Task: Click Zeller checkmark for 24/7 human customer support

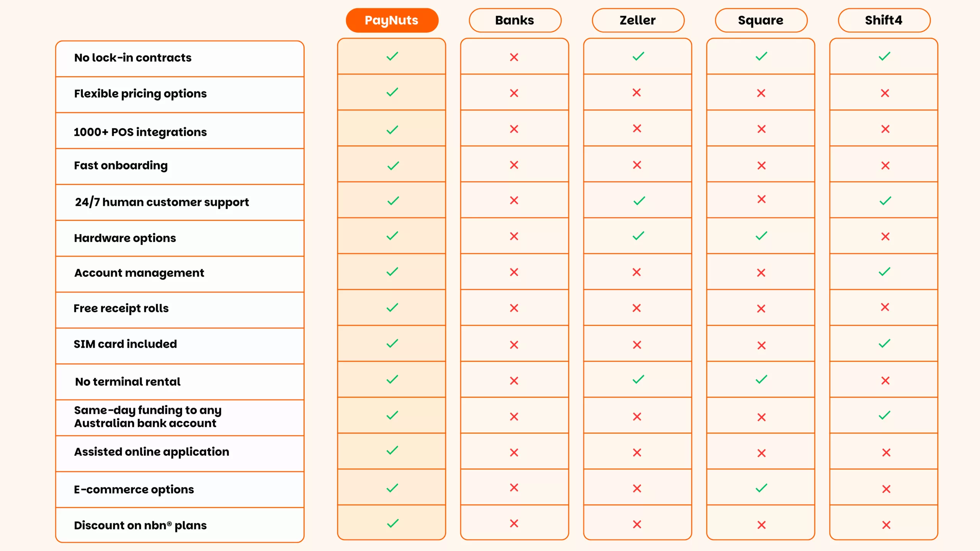Action: pyautogui.click(x=639, y=201)
